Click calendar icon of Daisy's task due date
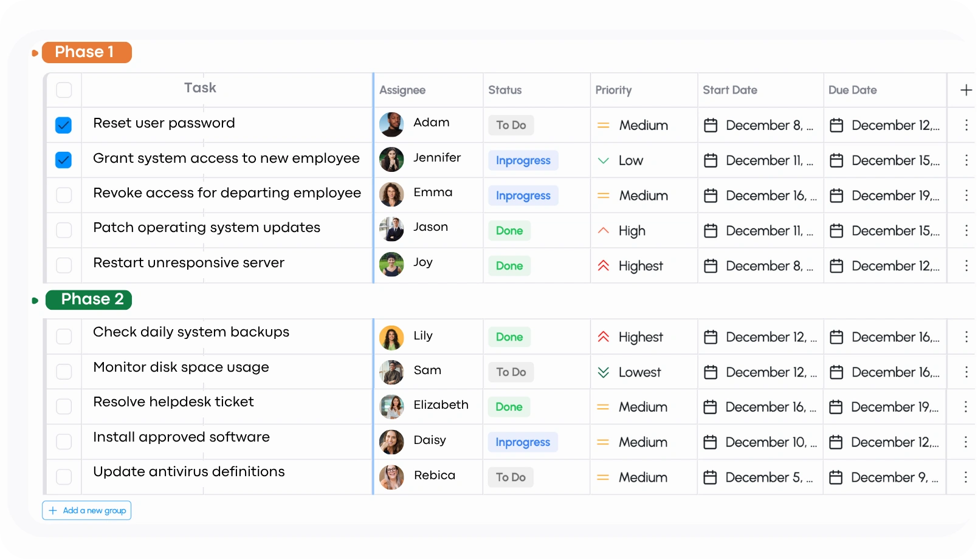The image size is (978, 560). pyautogui.click(x=836, y=442)
